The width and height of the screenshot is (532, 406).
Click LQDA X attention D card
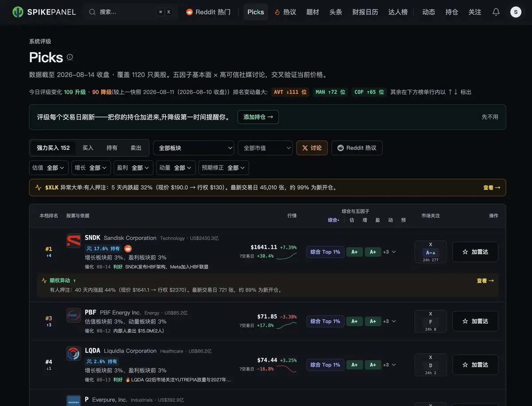point(430,365)
